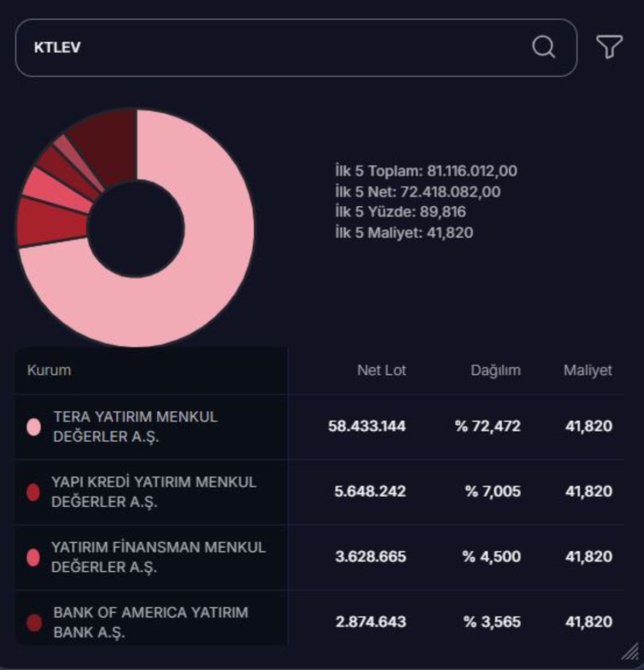Click the İlk 5 Maliyet summary line

click(404, 233)
